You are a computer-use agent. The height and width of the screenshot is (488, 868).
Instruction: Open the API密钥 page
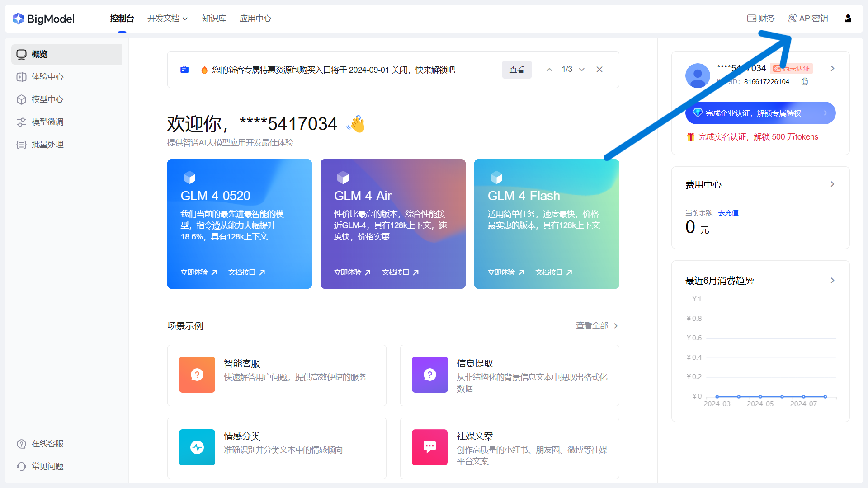pyautogui.click(x=808, y=19)
